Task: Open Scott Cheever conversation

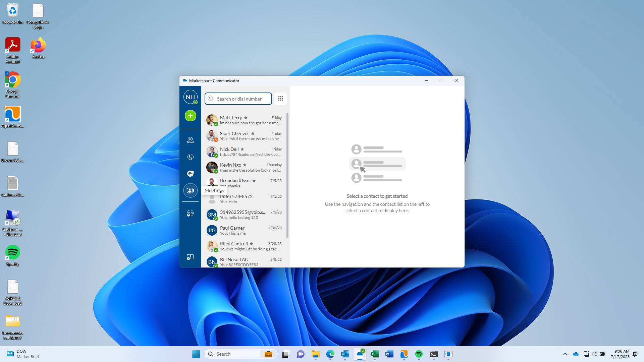Action: [244, 136]
